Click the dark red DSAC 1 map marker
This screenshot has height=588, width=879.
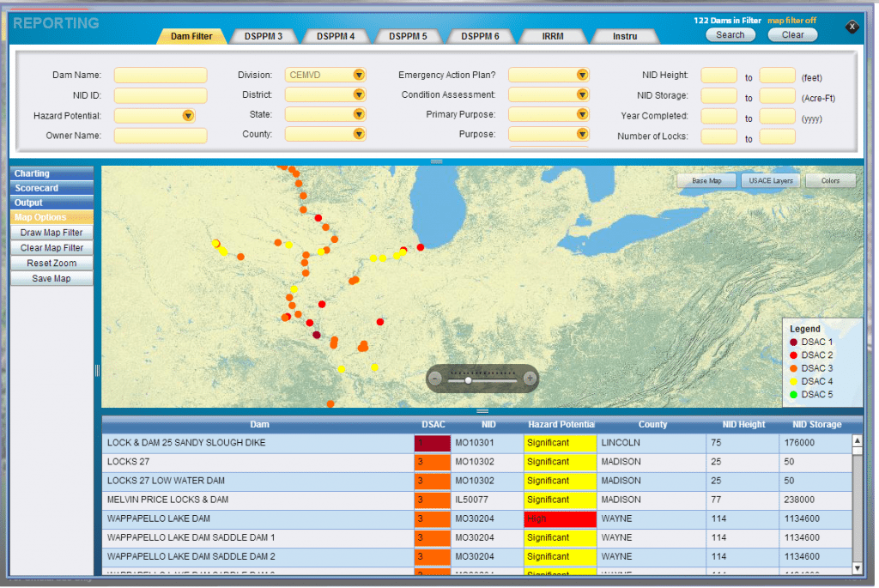pyautogui.click(x=316, y=335)
